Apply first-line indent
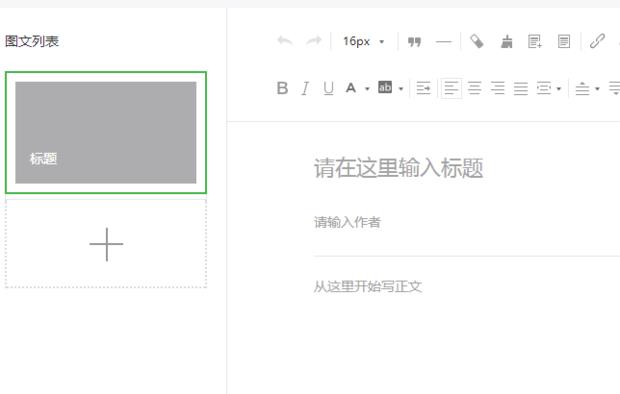The width and height of the screenshot is (620, 394). [x=423, y=88]
